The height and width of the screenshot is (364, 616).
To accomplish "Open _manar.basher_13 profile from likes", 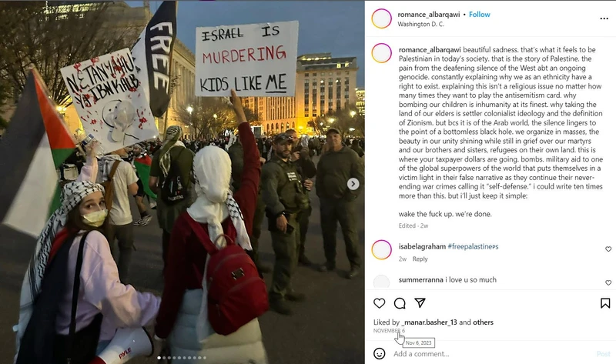I will pyautogui.click(x=430, y=322).
